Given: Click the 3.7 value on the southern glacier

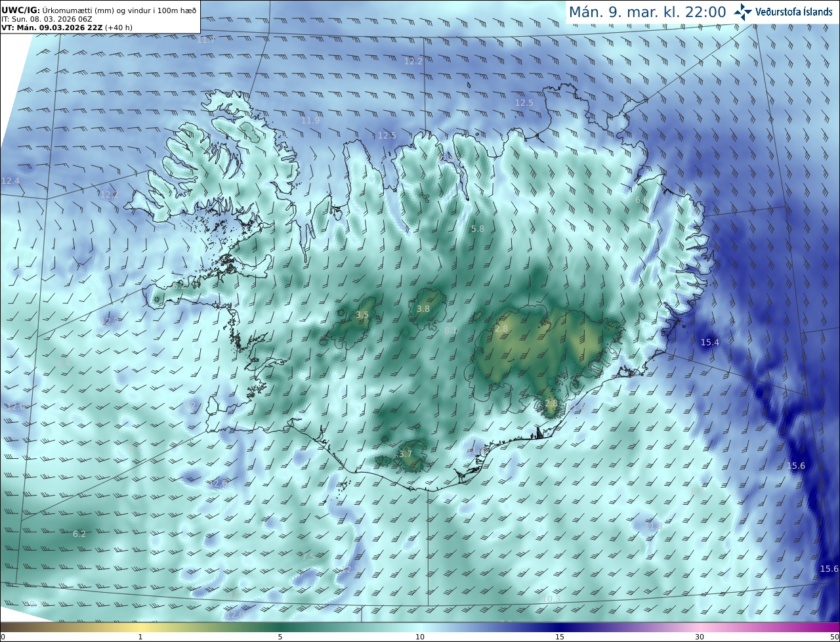Looking at the screenshot, I should point(406,454).
